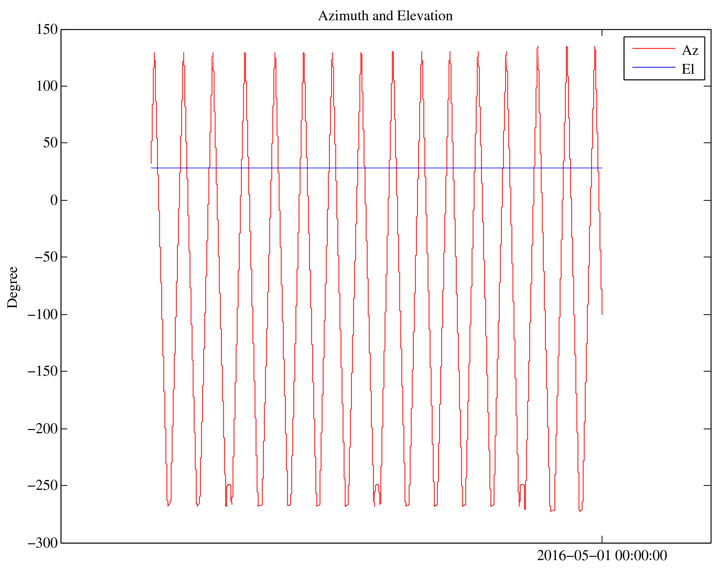721x588 pixels.
Task: Click the 'Azimuth and Elevation' plot title
Action: tap(385, 16)
